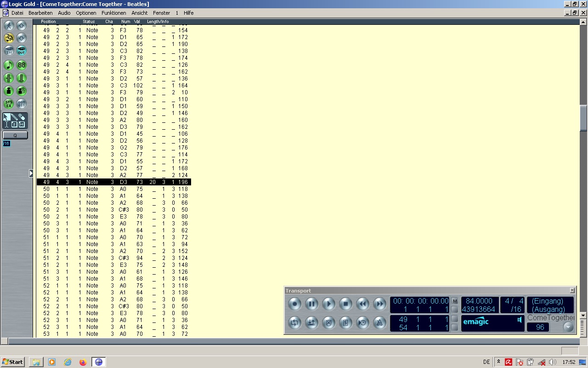This screenshot has width=588, height=368.
Task: Toggle the pitch bend filter button
Action: (9, 78)
